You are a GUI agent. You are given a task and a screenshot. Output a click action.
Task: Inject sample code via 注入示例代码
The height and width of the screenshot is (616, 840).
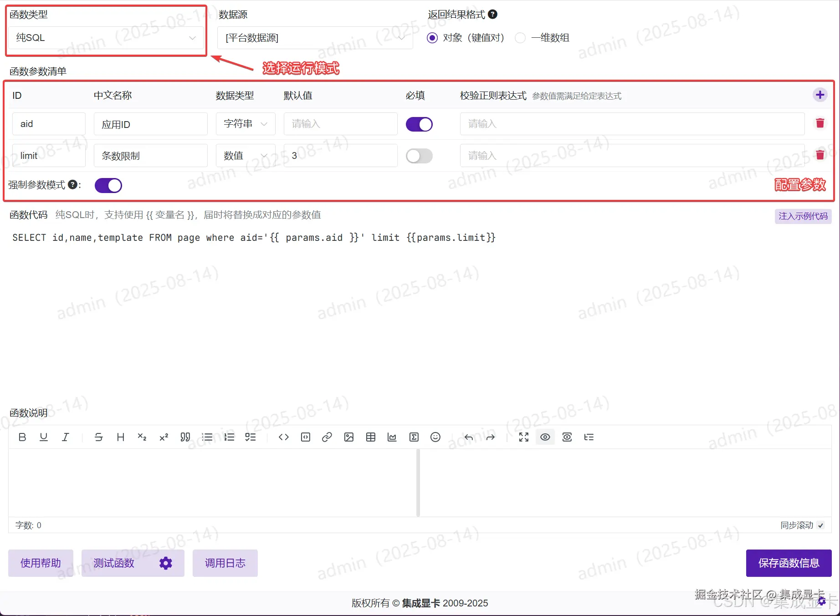pyautogui.click(x=803, y=216)
